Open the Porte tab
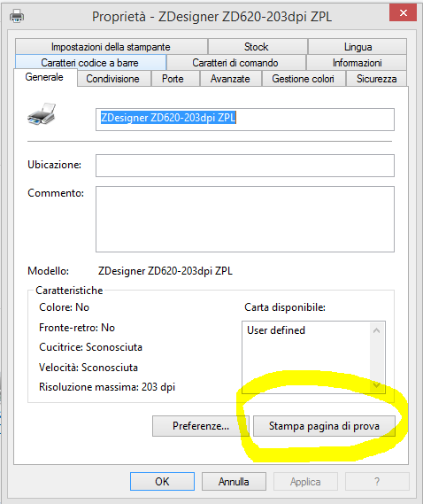The image size is (423, 504). [x=175, y=79]
